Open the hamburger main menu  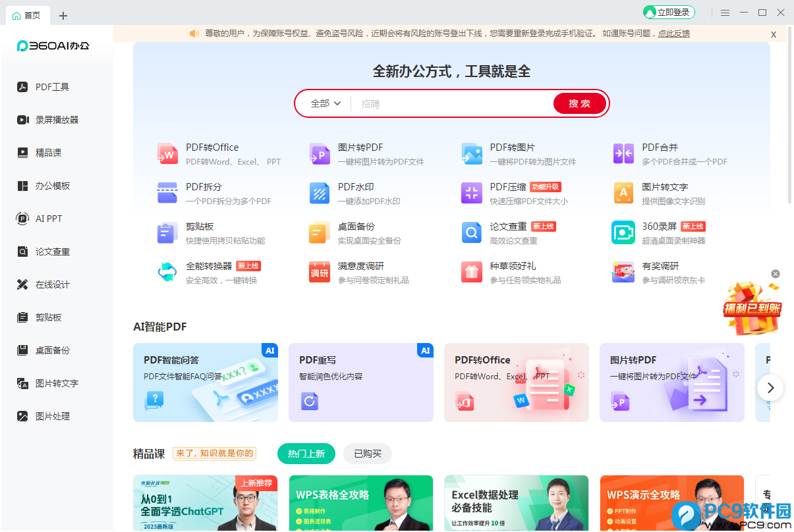tap(725, 13)
